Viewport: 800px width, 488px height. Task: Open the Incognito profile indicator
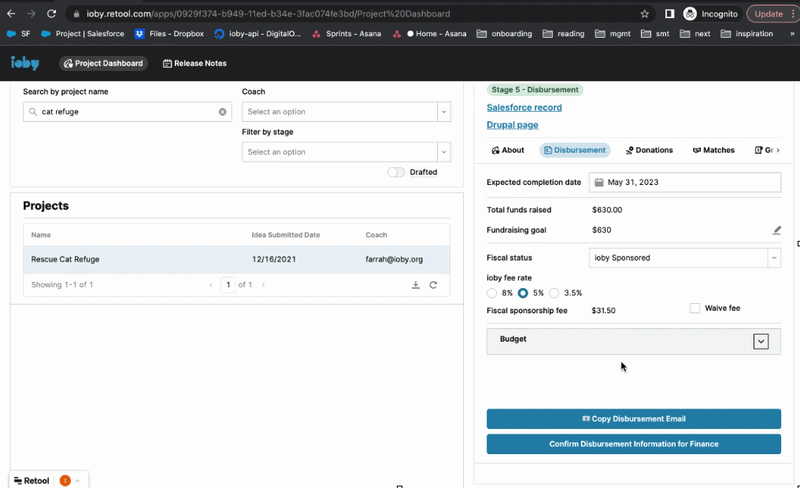(711, 14)
